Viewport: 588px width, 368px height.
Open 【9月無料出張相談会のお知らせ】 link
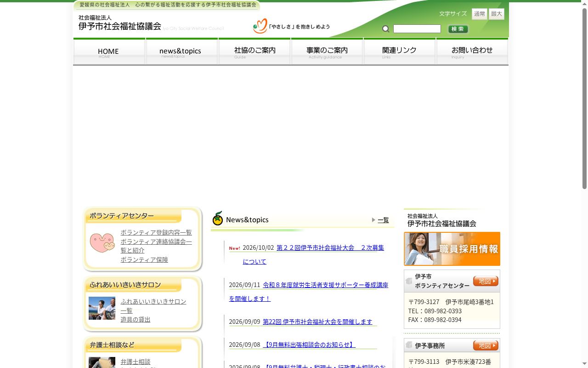309,345
